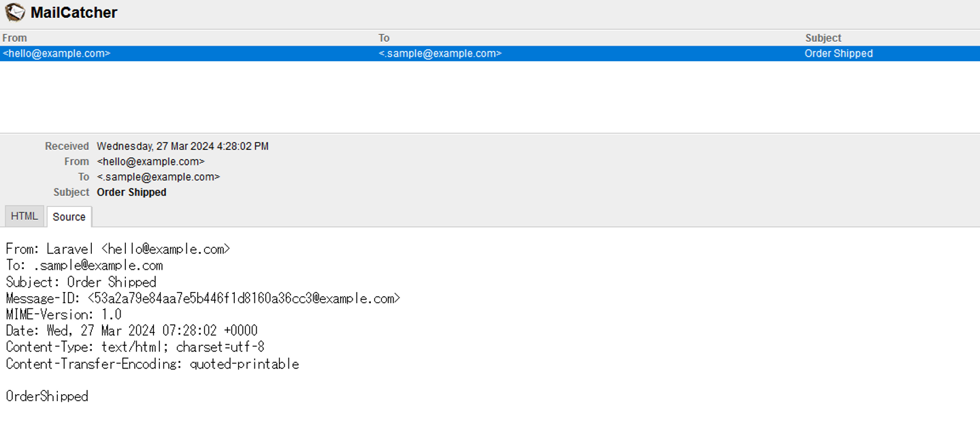Click the Content-Transfer-Encoding line in source
The image size is (980, 431).
[152, 364]
